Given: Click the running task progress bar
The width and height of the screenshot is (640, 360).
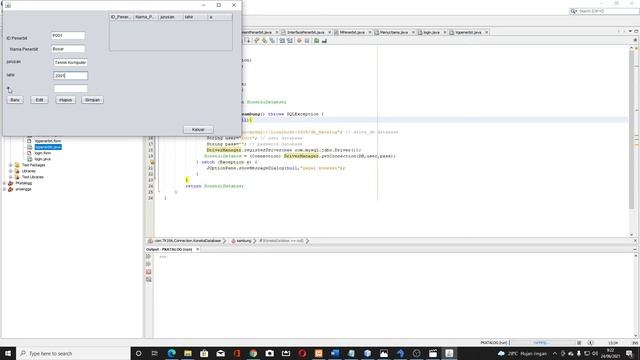Looking at the screenshot, I should pos(542,343).
